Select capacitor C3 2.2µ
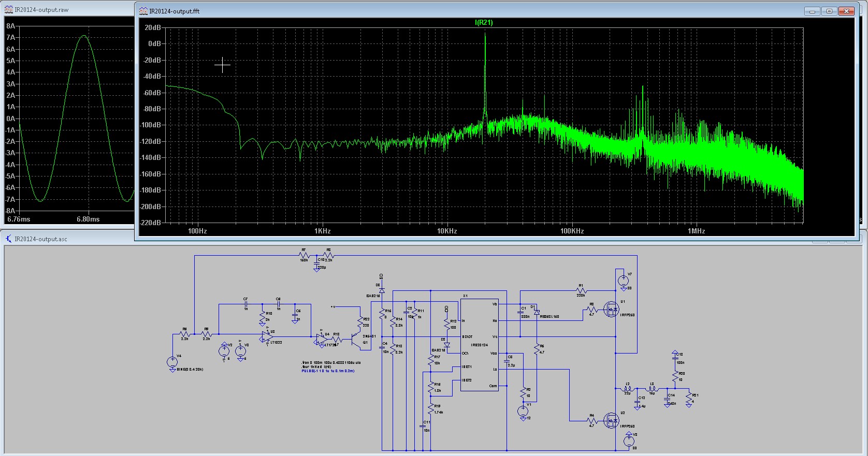 coord(507,361)
